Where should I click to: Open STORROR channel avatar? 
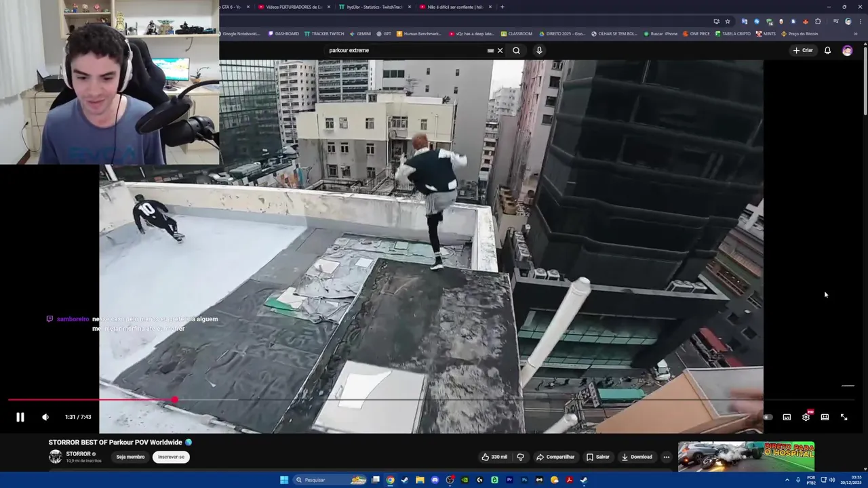click(55, 457)
